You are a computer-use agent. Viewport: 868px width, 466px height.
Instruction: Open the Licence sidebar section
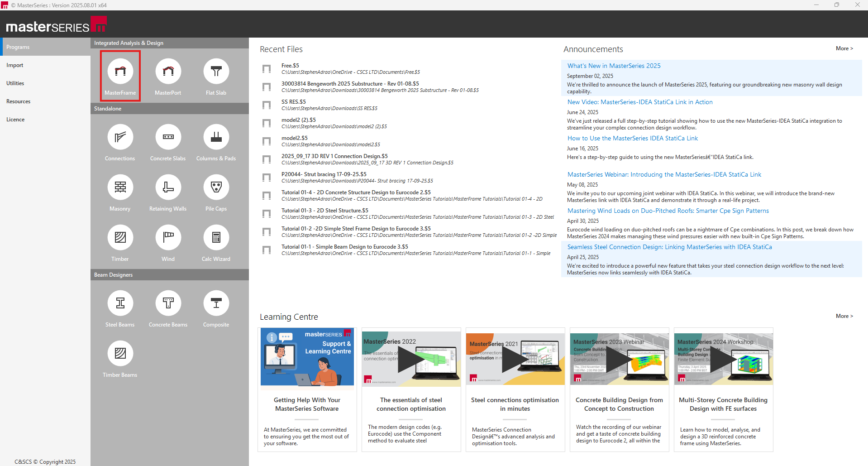15,120
